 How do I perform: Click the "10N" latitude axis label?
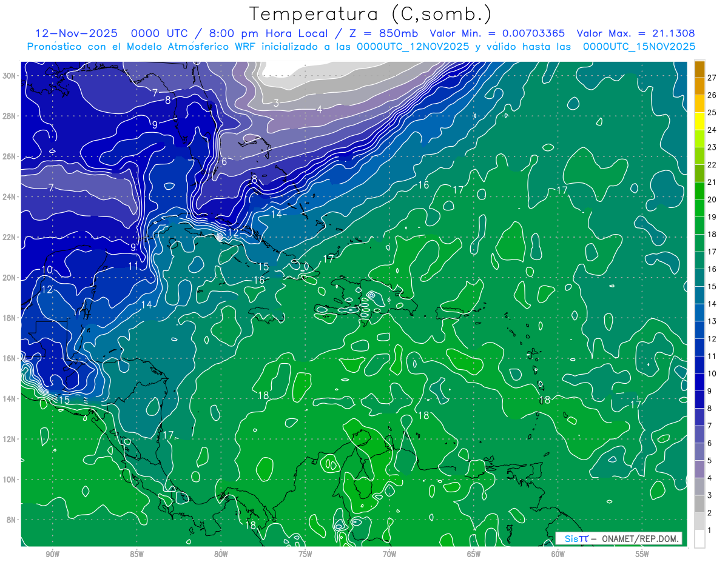(10, 480)
